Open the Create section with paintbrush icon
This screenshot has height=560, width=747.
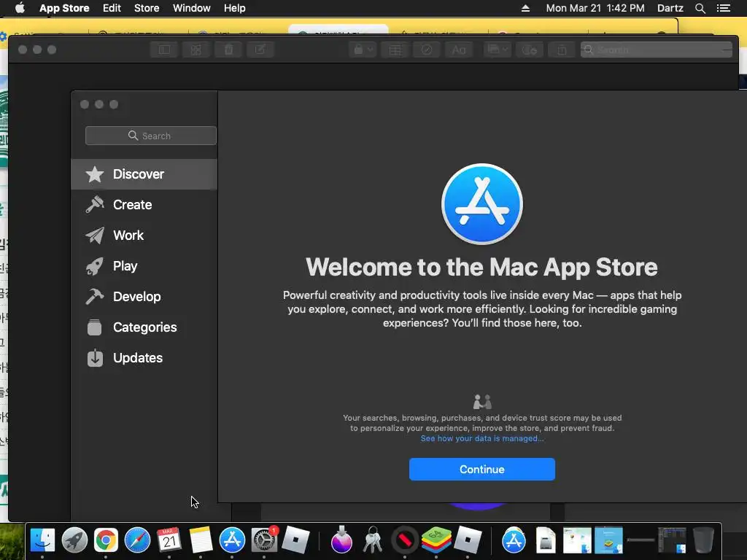(x=144, y=205)
